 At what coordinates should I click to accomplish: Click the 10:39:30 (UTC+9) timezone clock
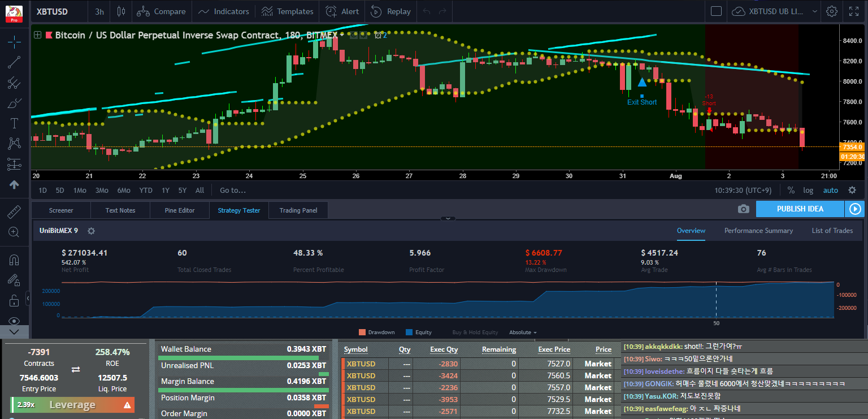click(x=743, y=191)
